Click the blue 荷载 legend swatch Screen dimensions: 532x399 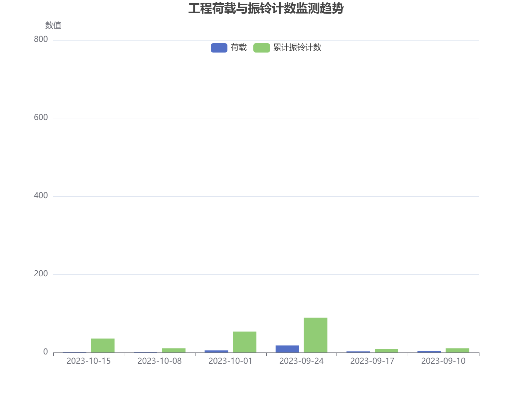pyautogui.click(x=219, y=48)
